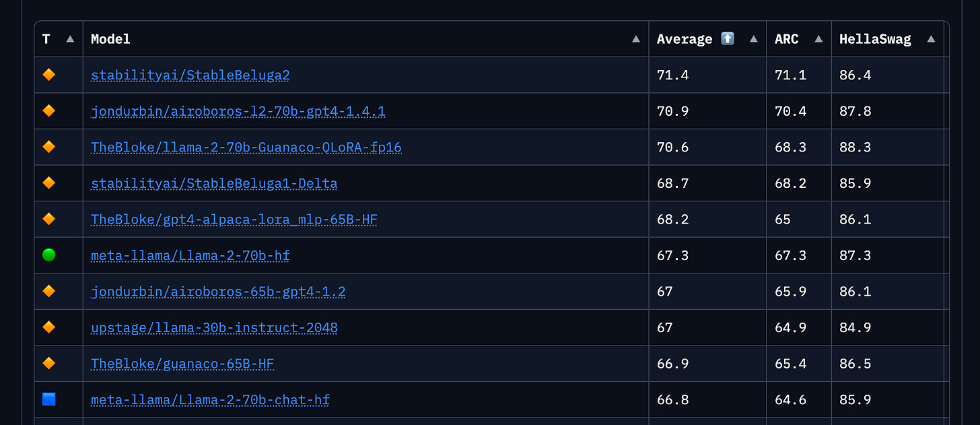The height and width of the screenshot is (425, 980).
Task: Click the orange diamond icon beside StableBeluga2
Action: [x=48, y=75]
